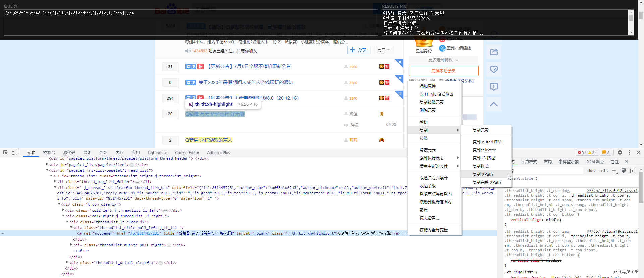Click the feedback exclamation bubble icon
Image resolution: width=644 pixels, height=278 pixels.
click(494, 87)
